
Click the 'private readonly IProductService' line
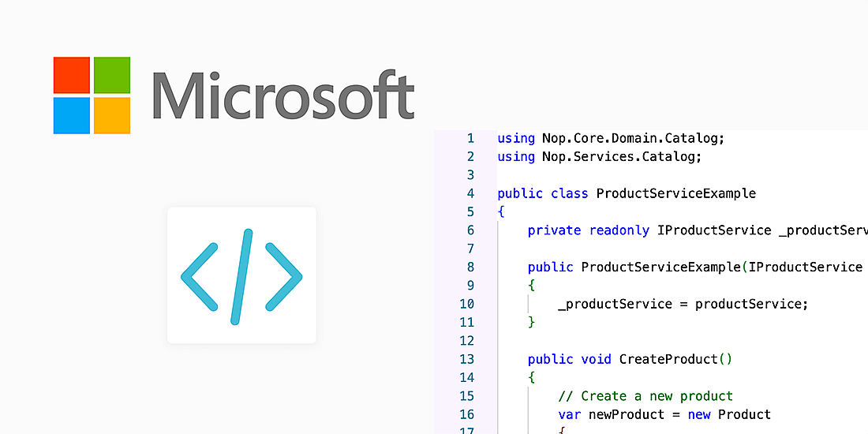point(698,230)
